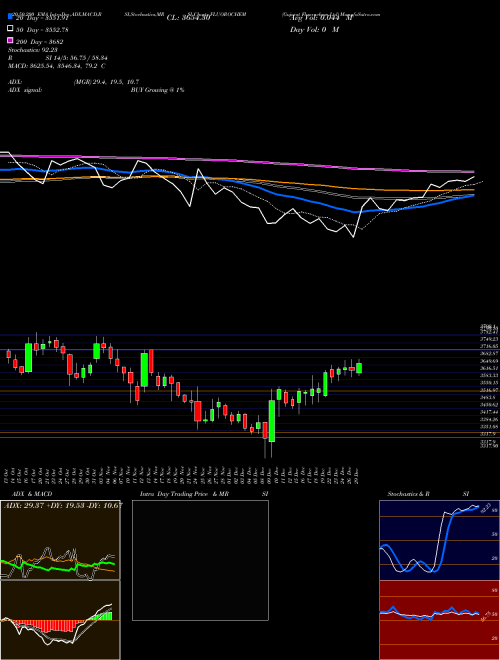The image size is (500, 660).
Task: Select the '200 Day = 3682' legend text
Action: (40, 42)
